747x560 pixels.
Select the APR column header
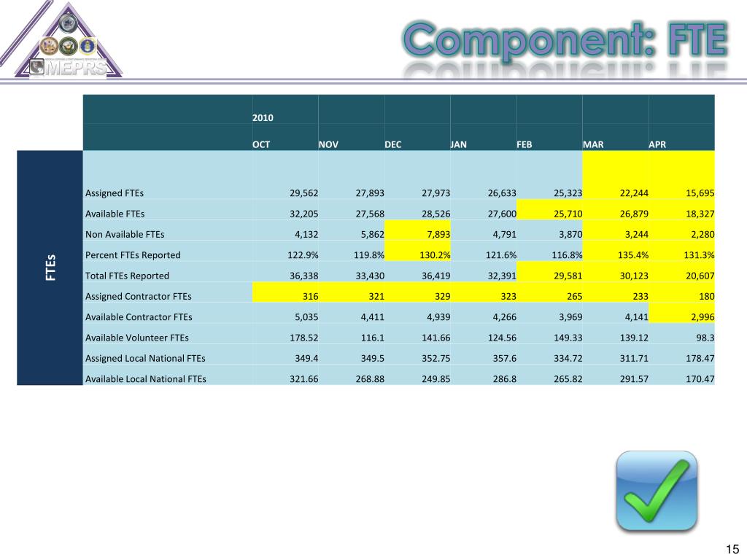coord(657,144)
